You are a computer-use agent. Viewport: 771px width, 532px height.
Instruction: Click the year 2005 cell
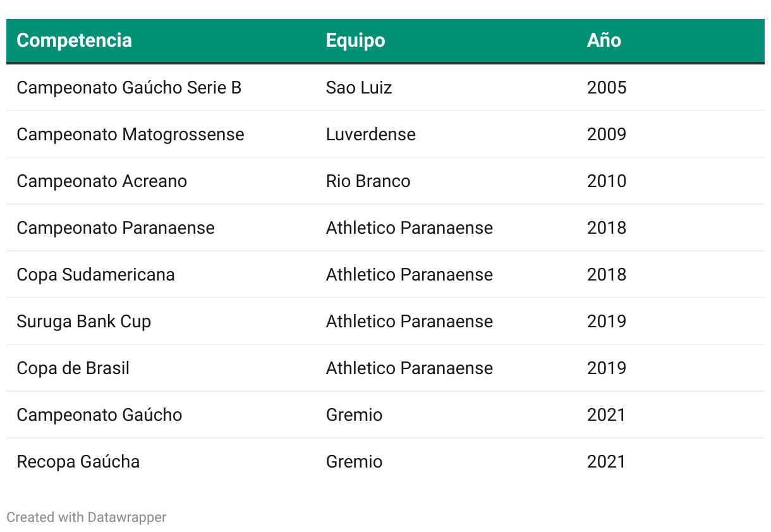[x=607, y=87]
